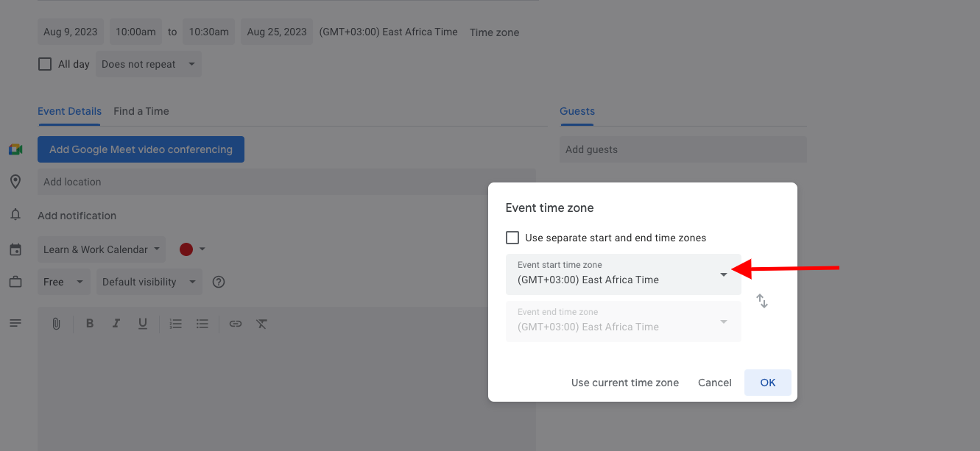The height and width of the screenshot is (451, 980).
Task: Open the Event start time zone dropdown
Action: [x=623, y=274]
